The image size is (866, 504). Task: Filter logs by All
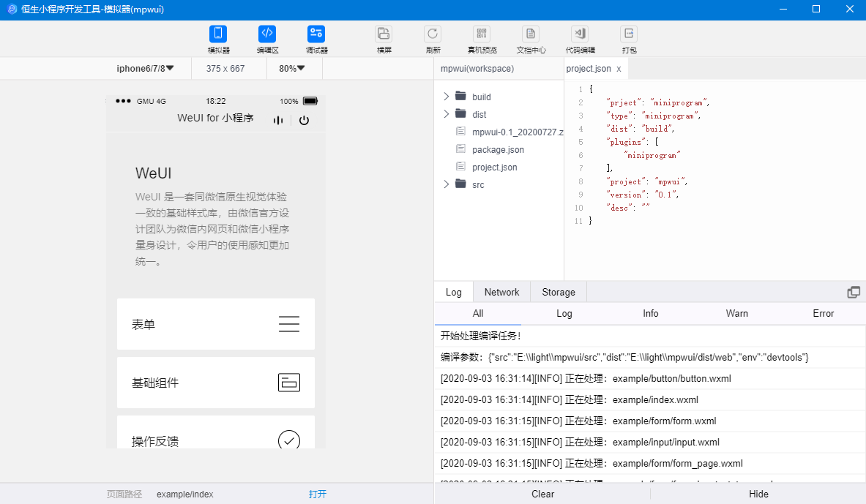[478, 313]
